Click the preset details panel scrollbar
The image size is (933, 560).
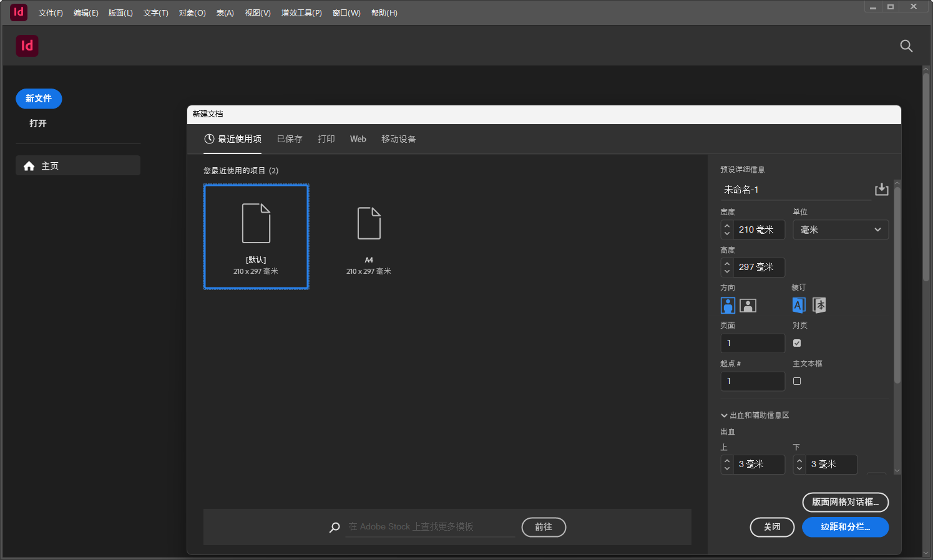coord(897,285)
